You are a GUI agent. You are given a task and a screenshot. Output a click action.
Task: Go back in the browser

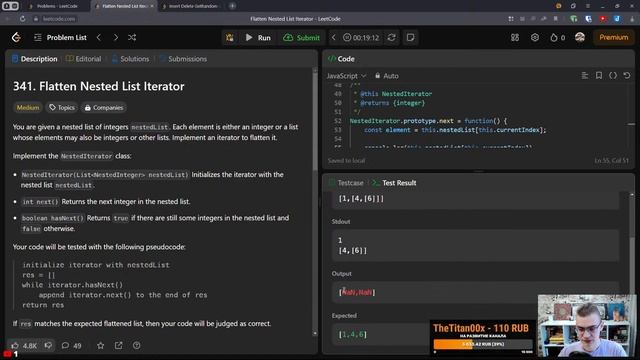click(x=7, y=19)
